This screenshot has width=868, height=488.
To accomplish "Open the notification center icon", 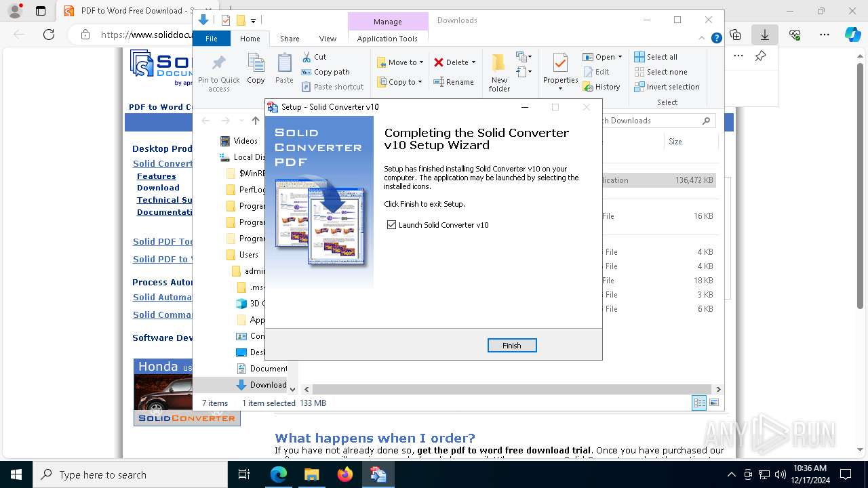I will pyautogui.click(x=846, y=474).
